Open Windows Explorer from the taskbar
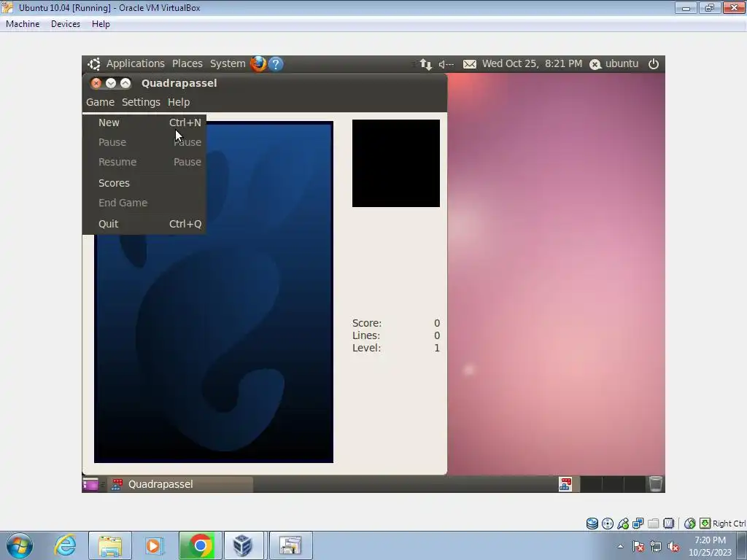Screen dimensions: 747x560 tap(110, 545)
